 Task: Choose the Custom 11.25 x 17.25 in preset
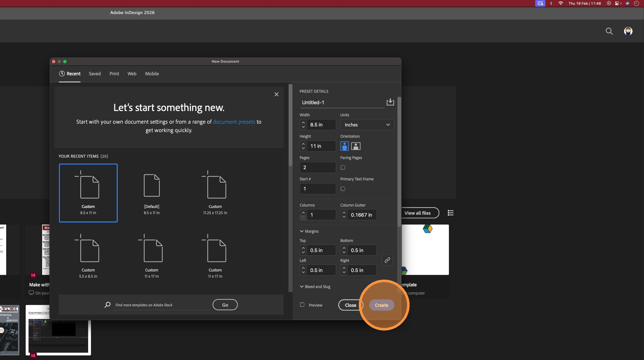(x=215, y=193)
